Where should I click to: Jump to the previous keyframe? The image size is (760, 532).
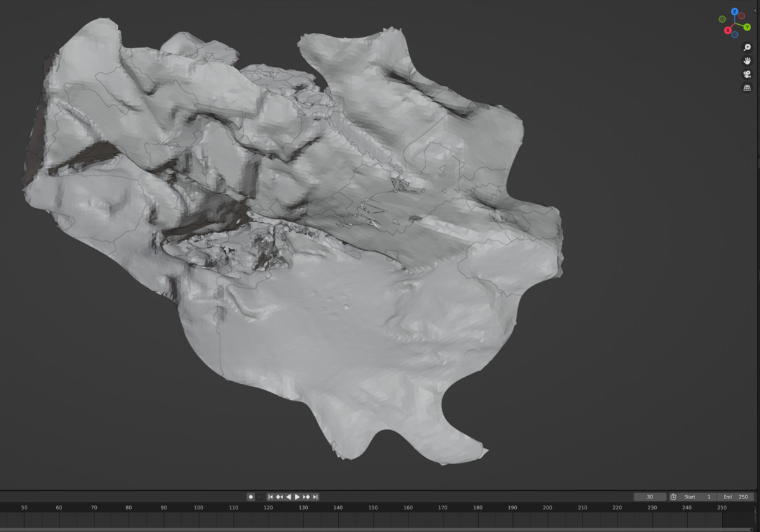tap(279, 497)
